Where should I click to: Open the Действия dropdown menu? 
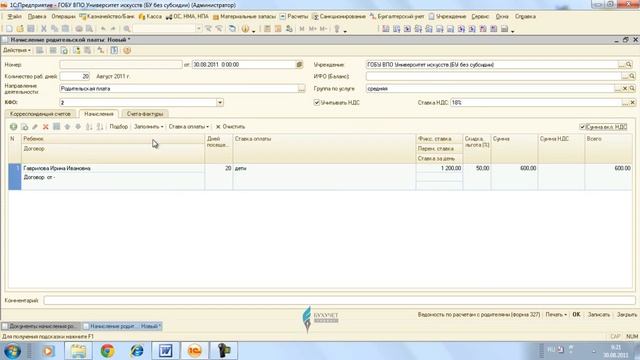(17, 50)
